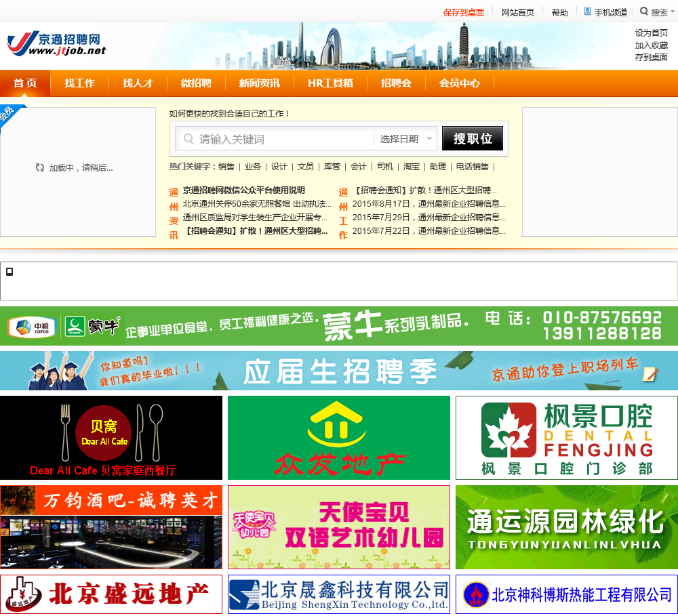Screen dimensions: 678x616
Task: Open article 通州区质监局对学生装生产企业开展专
Action: click(x=255, y=217)
